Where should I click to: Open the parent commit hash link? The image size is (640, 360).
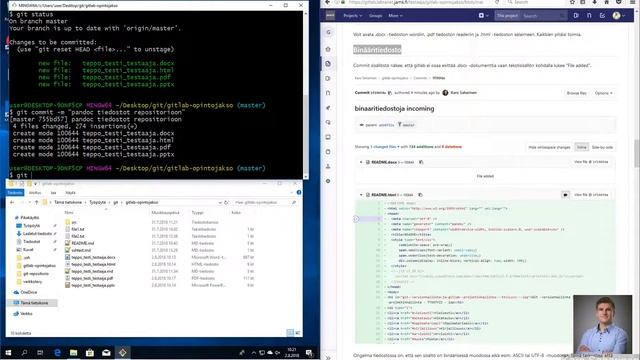[x=386, y=125]
